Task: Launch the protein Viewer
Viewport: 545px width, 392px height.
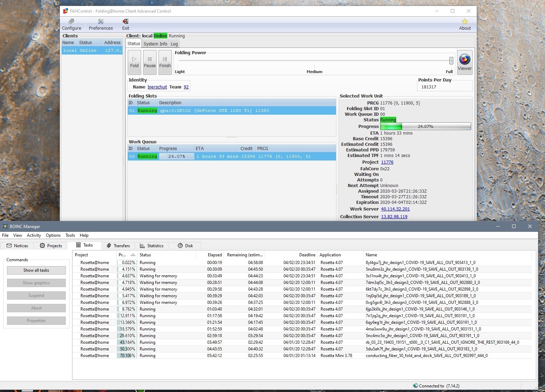Action: (x=465, y=62)
